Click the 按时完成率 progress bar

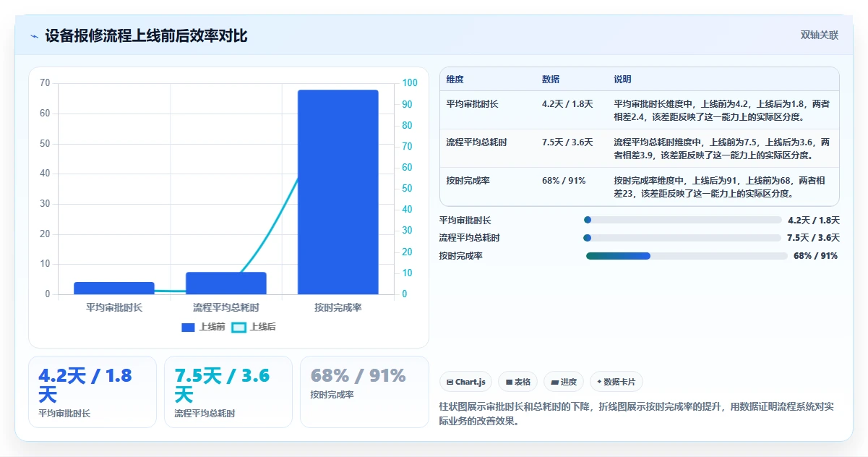687,256
